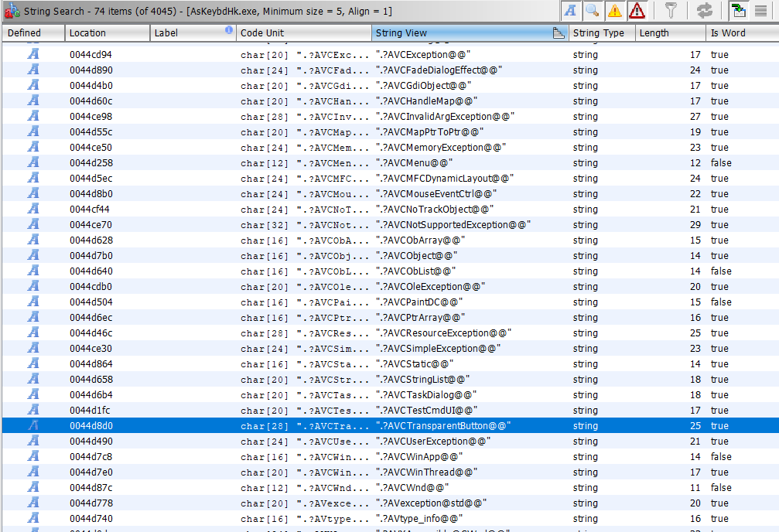The image size is (779, 532).
Task: Toggle the yellow warning strings display
Action: (615, 10)
